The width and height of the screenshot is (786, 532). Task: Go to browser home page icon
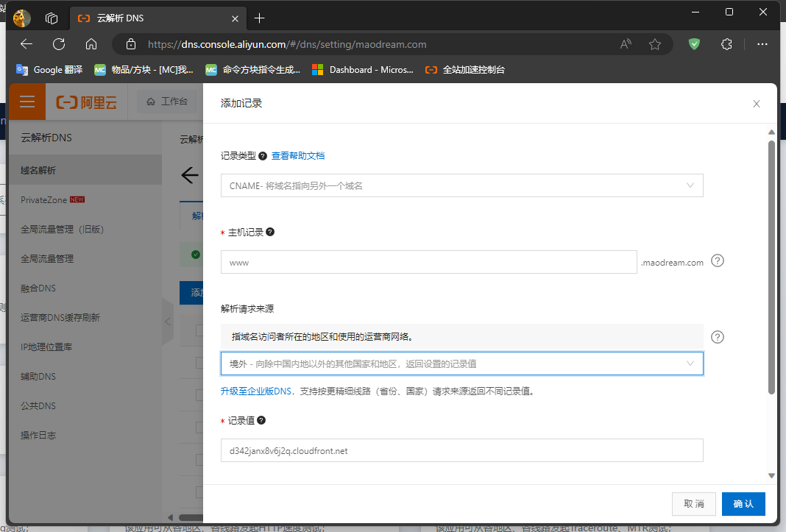click(91, 44)
